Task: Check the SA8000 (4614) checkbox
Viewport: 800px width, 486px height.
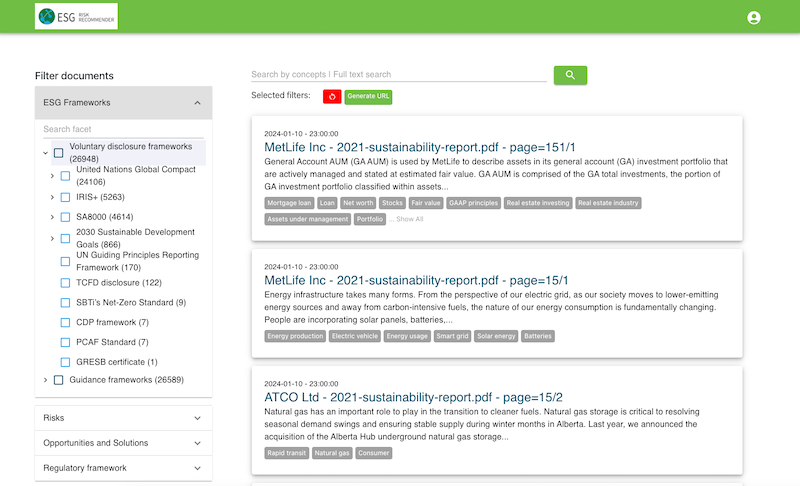Action: [x=65, y=217]
